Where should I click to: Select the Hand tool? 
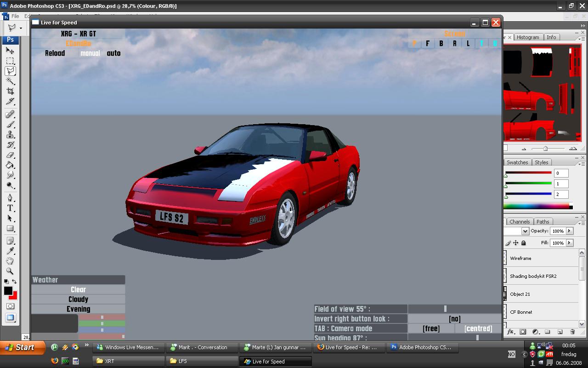point(10,261)
